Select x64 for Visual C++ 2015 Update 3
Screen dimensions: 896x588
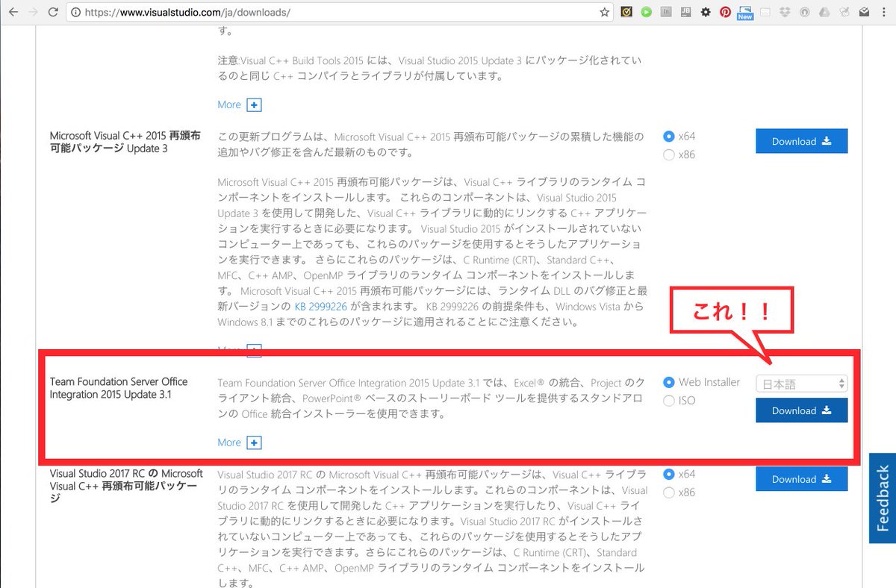tap(669, 137)
